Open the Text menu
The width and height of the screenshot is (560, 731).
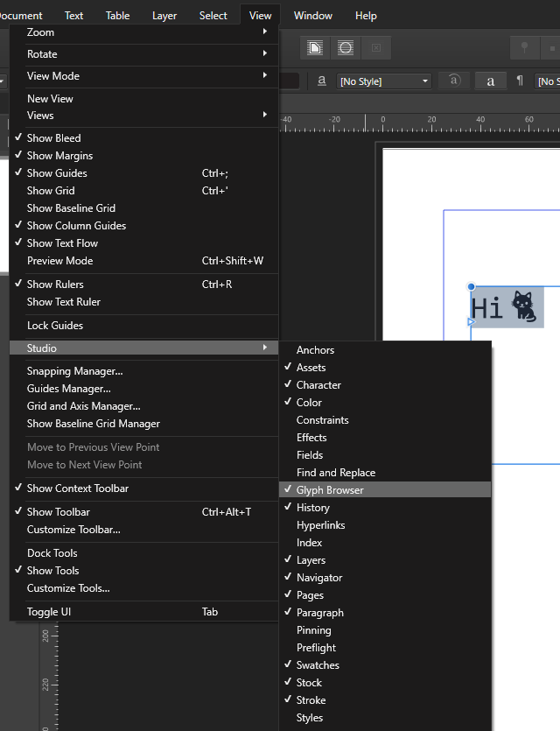[x=73, y=16]
